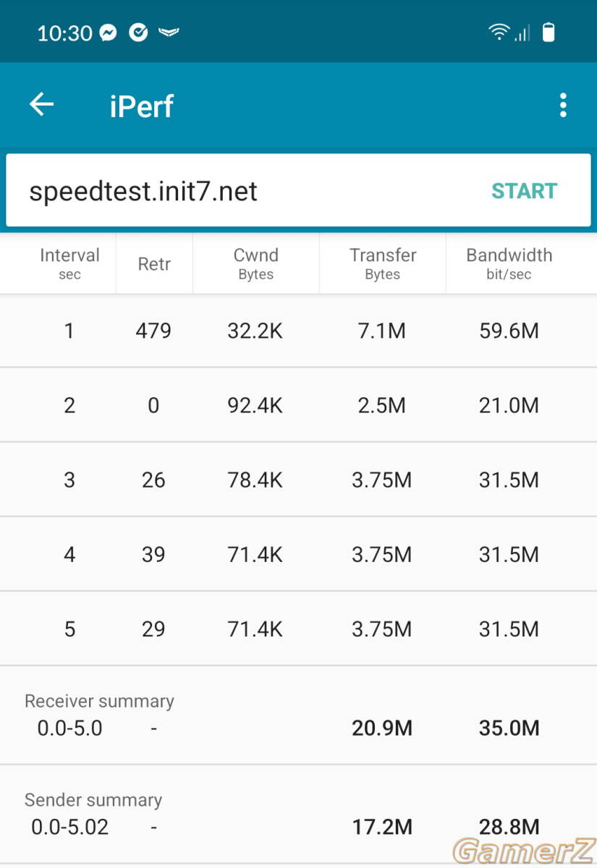This screenshot has height=868, width=597.
Task: Select the Cwnd Bytes column header
Action: (x=255, y=263)
